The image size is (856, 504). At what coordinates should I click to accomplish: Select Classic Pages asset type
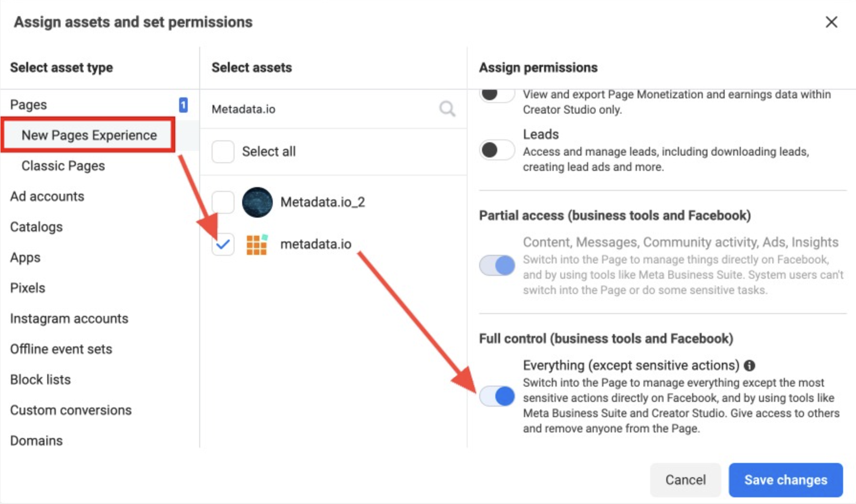(x=63, y=166)
